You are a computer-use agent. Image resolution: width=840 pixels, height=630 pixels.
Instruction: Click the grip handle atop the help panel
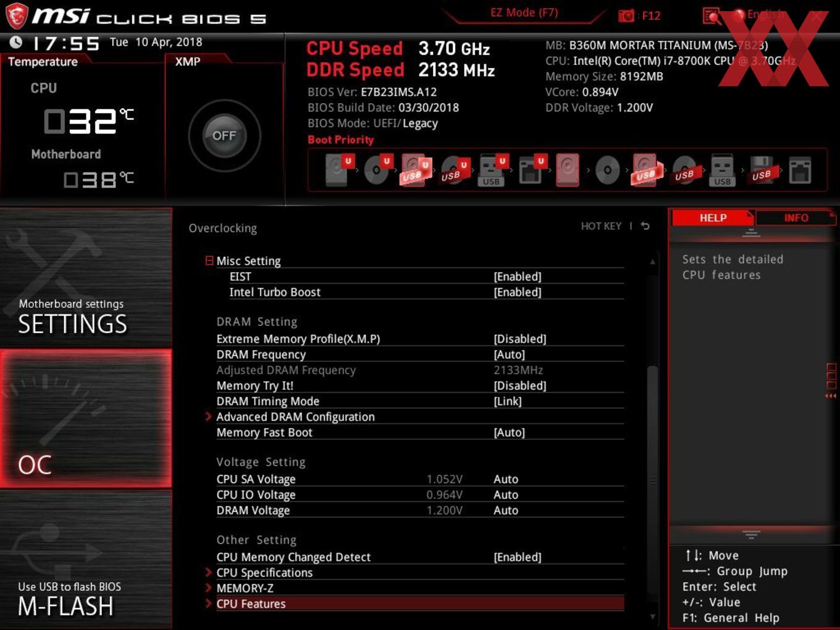click(751, 233)
